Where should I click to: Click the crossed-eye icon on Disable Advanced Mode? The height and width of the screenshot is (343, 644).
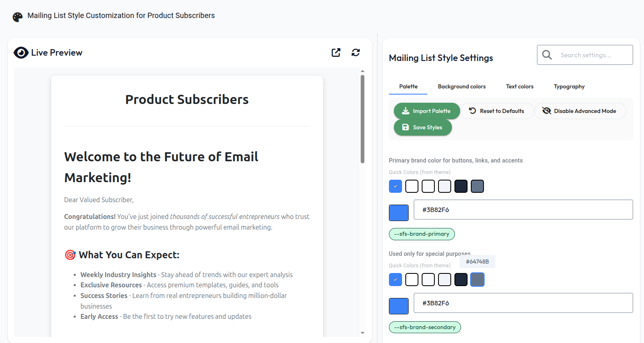(547, 111)
